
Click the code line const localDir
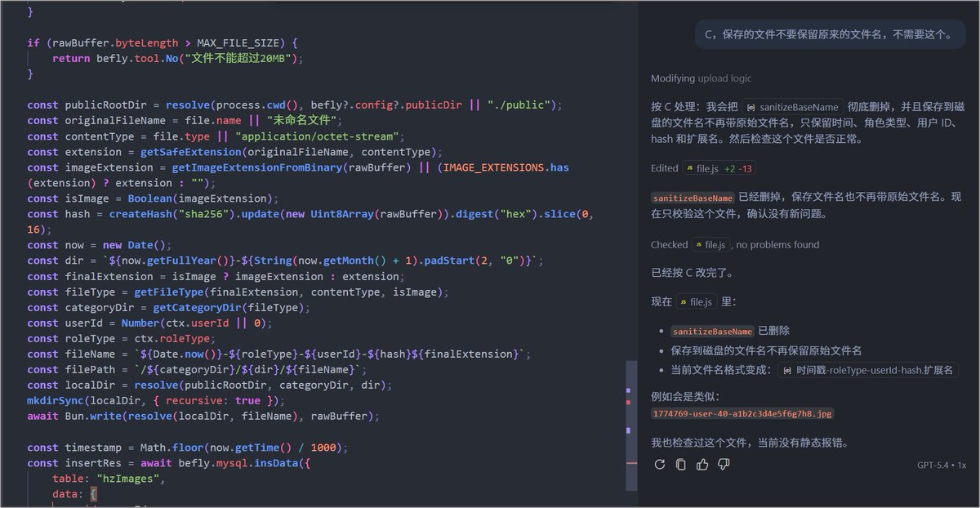[x=210, y=385]
